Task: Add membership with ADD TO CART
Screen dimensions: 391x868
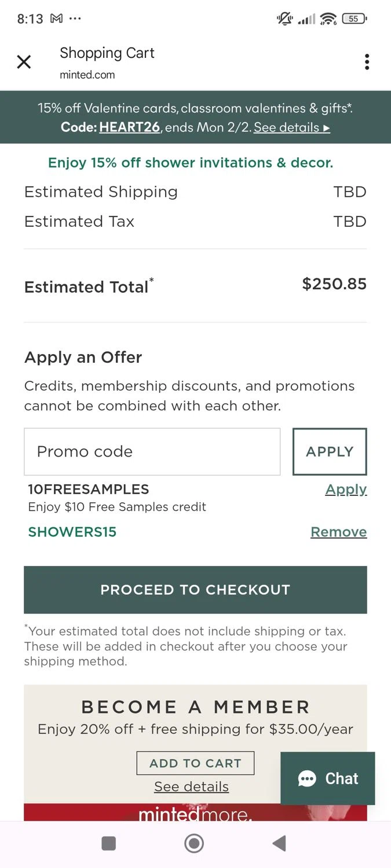Action: coord(195,763)
